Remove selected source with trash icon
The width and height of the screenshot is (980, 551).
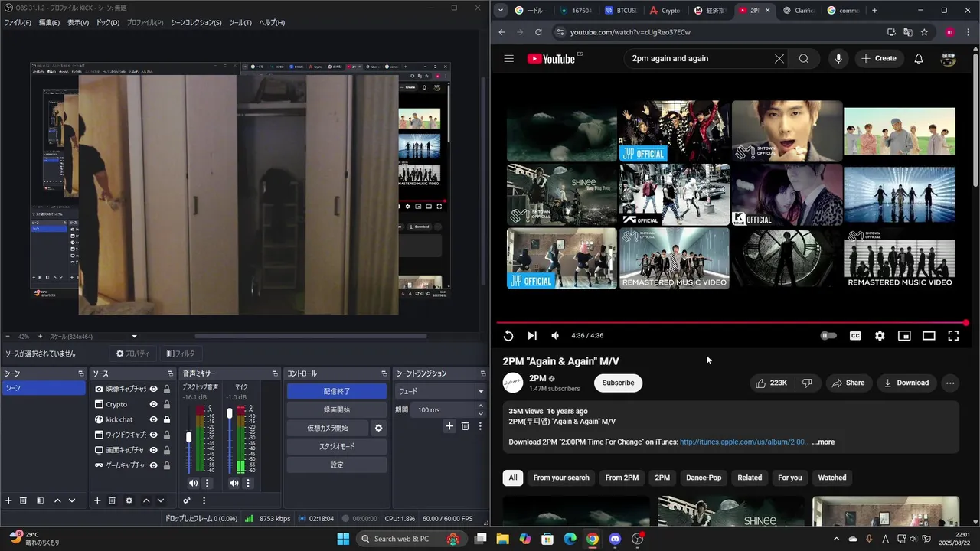112,500
